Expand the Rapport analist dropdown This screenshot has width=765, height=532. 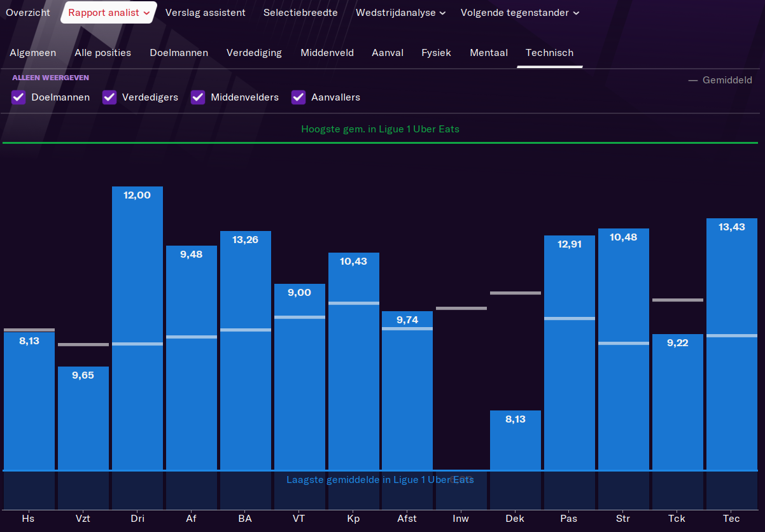tap(109, 13)
